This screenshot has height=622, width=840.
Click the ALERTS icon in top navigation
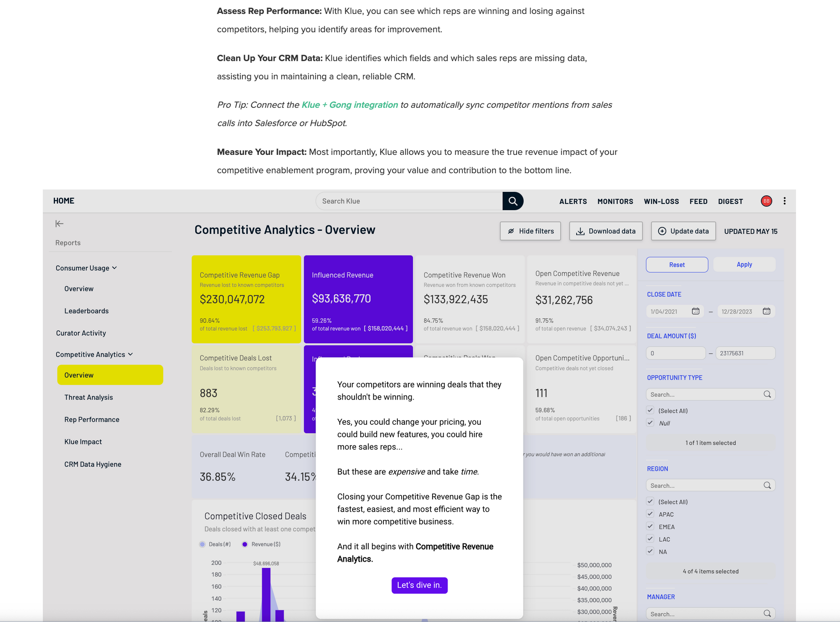click(572, 201)
